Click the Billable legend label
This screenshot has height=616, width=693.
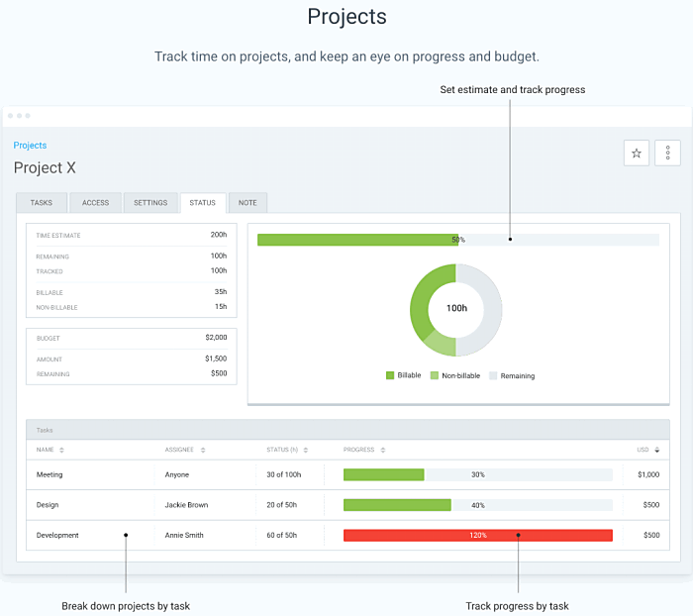tap(409, 375)
